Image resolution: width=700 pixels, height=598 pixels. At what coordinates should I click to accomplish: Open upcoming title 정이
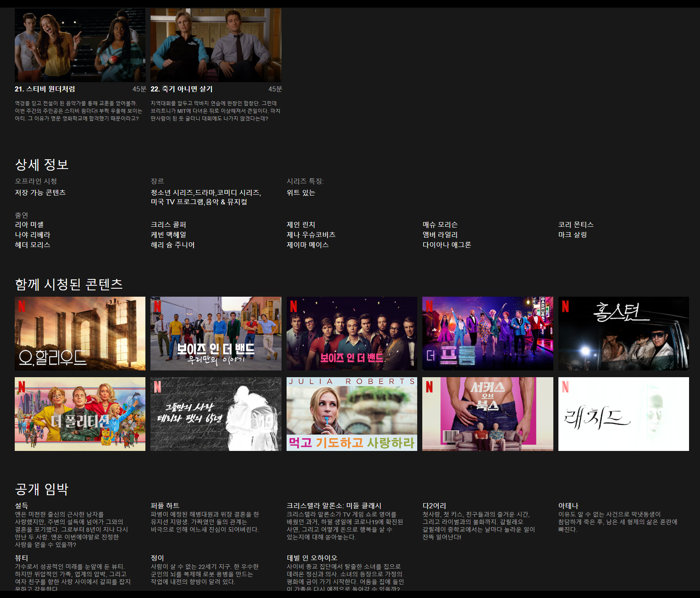click(158, 558)
